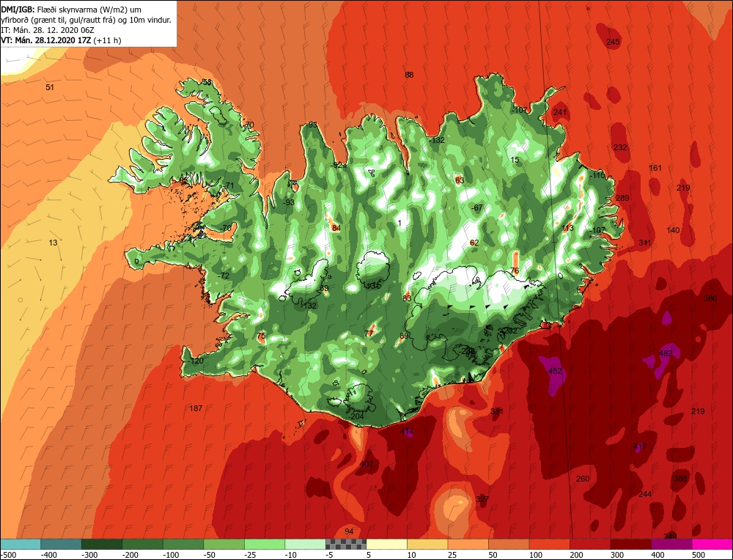This screenshot has width=733, height=560.
Task: Click the dark teal legend swatch above -400
Action: (62, 544)
